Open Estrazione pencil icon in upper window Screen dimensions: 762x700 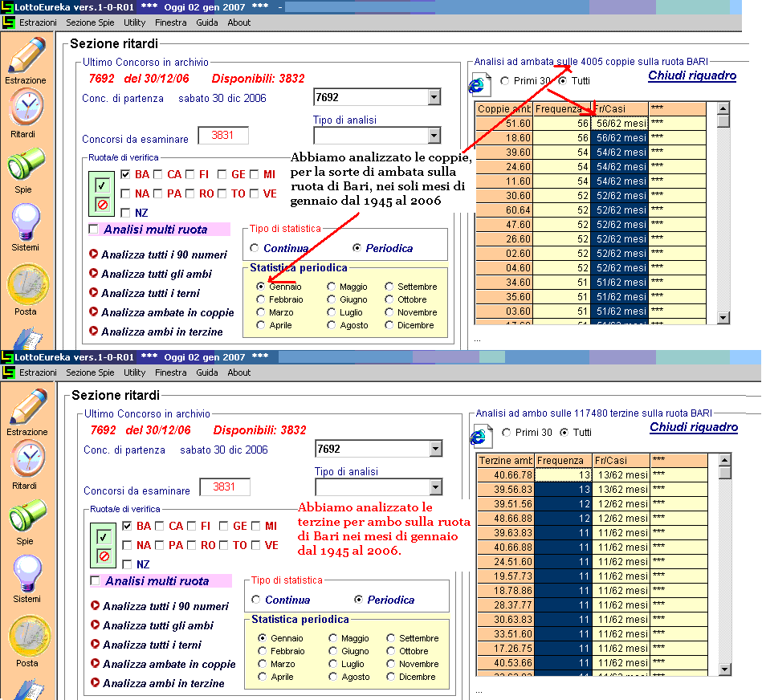26,55
